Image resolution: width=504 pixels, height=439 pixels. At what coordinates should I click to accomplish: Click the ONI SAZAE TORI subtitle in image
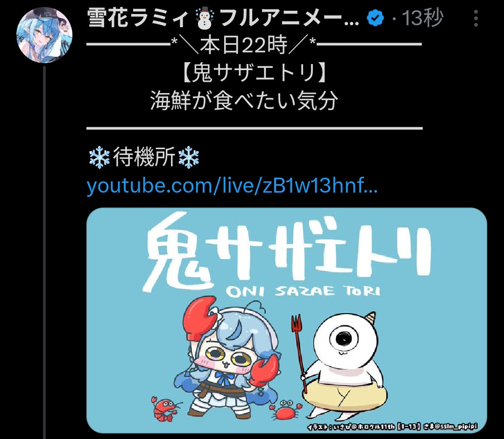303,291
